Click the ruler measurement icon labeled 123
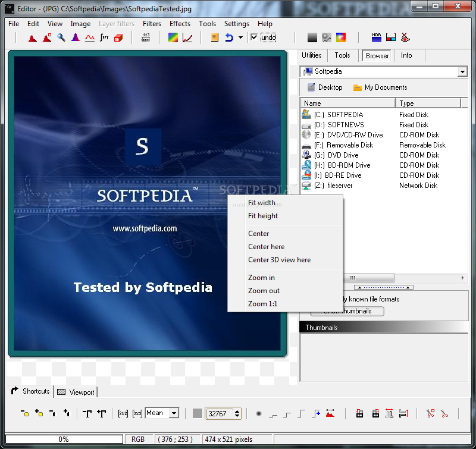 (x=146, y=38)
